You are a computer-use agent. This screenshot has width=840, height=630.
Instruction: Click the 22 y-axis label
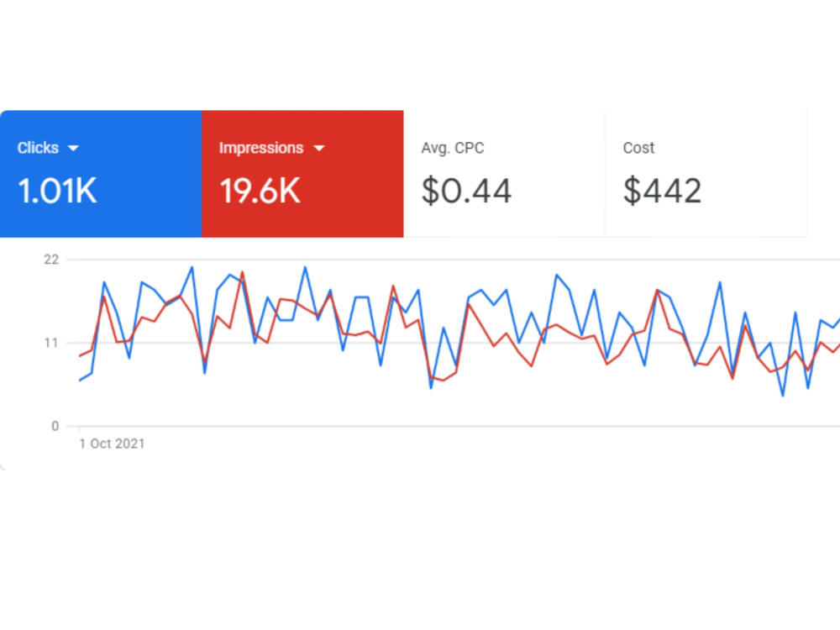51,260
